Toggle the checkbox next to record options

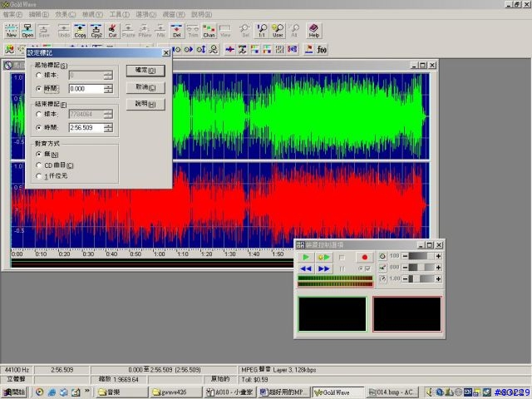pos(367,268)
